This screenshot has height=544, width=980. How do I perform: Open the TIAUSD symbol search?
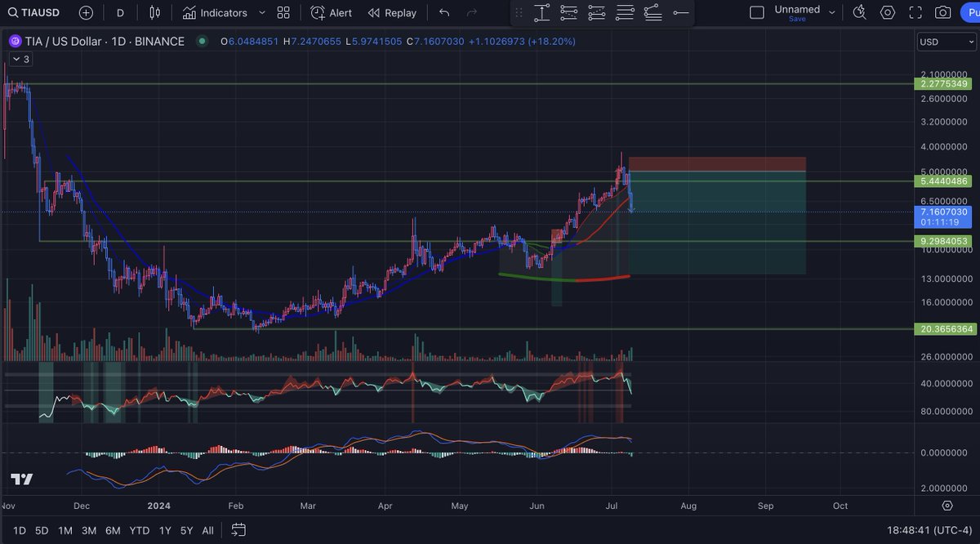tap(35, 13)
